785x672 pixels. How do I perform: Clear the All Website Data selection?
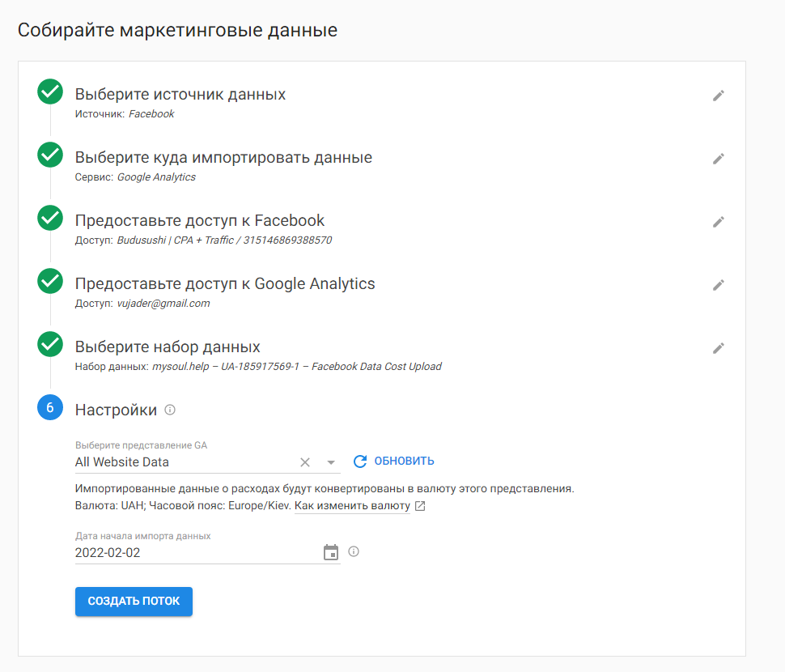tap(305, 462)
